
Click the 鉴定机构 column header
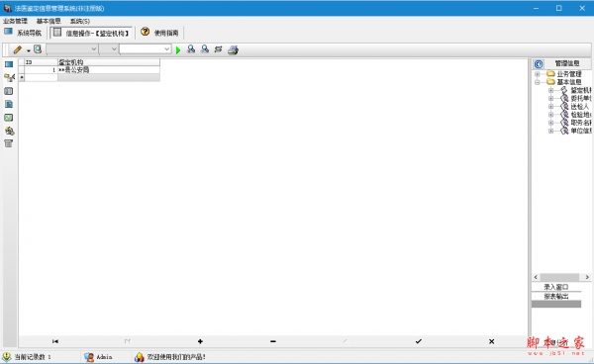[108, 62]
